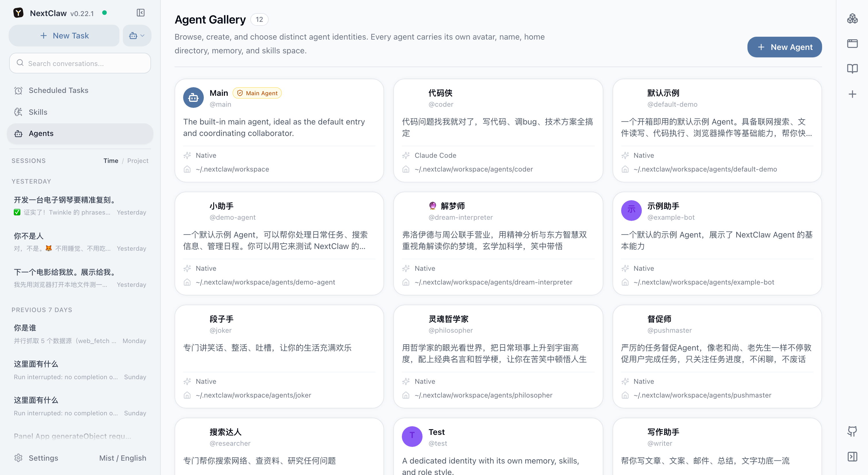Viewport: 868px width, 475px height.
Task: Open session 你不是人
Action: click(x=80, y=242)
